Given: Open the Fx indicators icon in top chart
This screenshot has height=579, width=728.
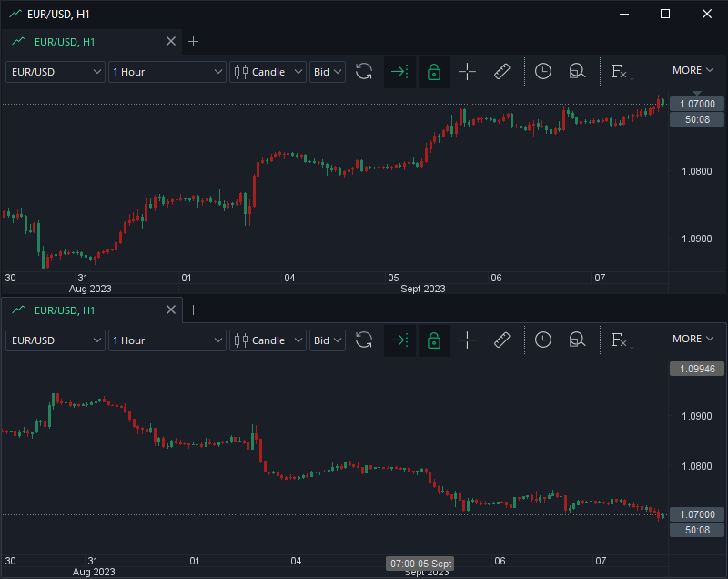Looking at the screenshot, I should coord(620,72).
